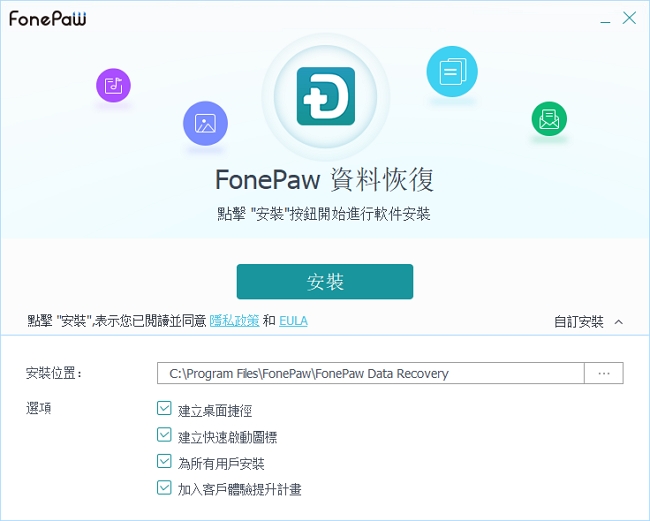The image size is (650, 521).
Task: Collapse the 自訂安裝 custom install section
Action: click(x=588, y=322)
